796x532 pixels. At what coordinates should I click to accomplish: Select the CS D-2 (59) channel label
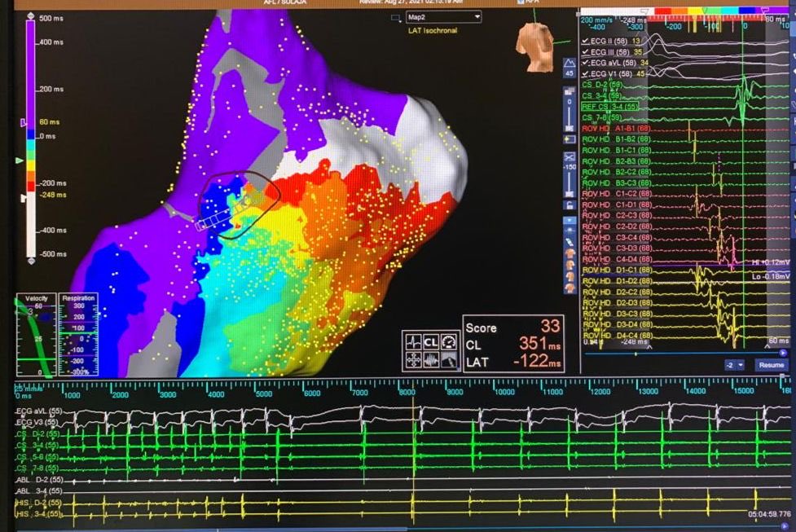[x=602, y=85]
